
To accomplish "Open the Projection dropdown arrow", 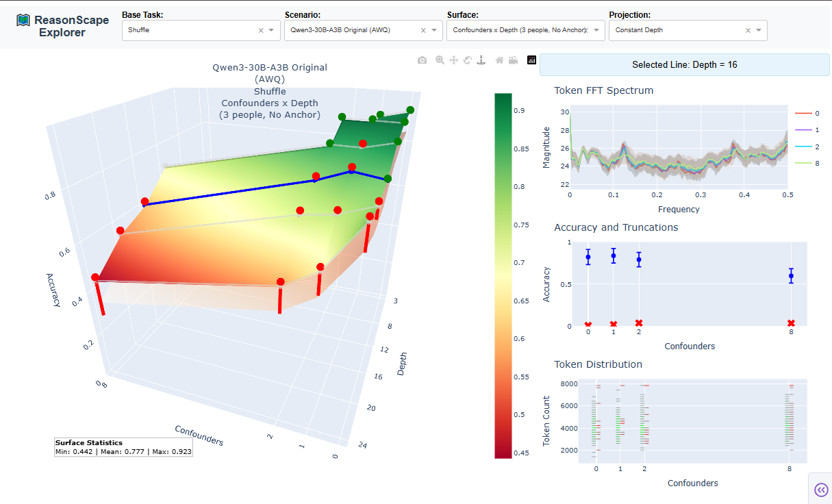I will coord(759,30).
